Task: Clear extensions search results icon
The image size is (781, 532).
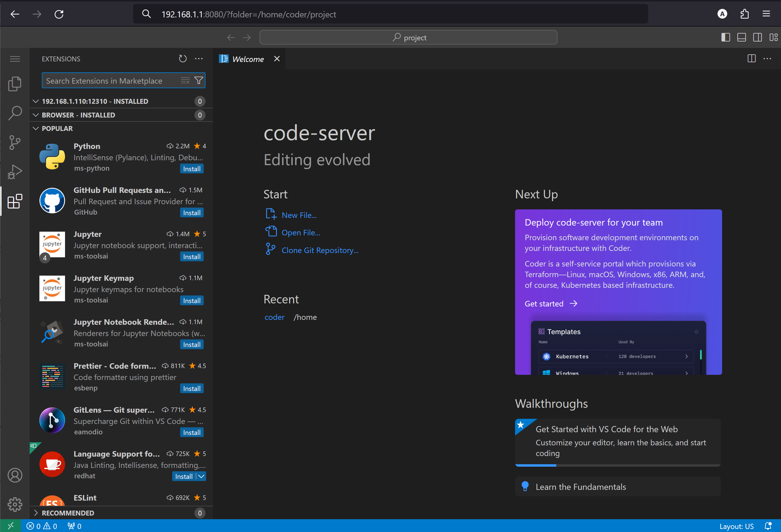Action: [x=185, y=81]
